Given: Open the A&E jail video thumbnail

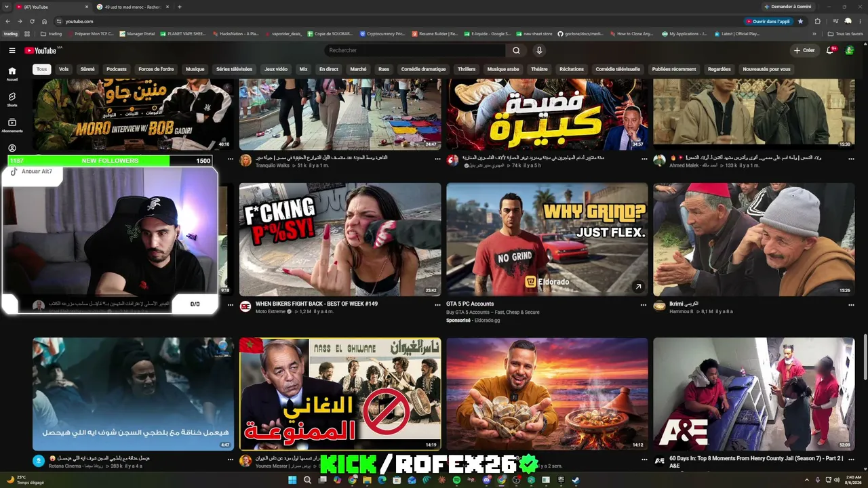Looking at the screenshot, I should click(754, 394).
